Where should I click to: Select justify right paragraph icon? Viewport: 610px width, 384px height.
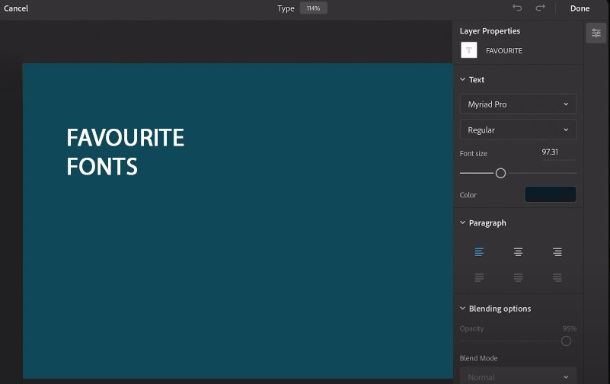point(557,277)
